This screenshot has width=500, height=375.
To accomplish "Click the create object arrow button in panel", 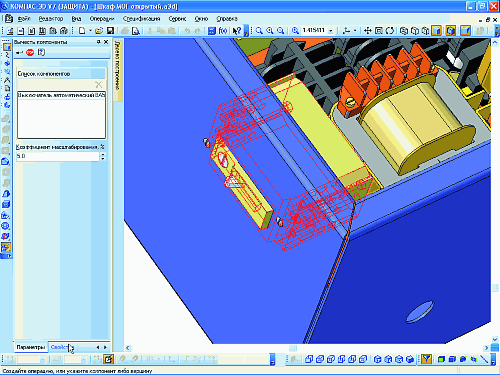I will 19,52.
